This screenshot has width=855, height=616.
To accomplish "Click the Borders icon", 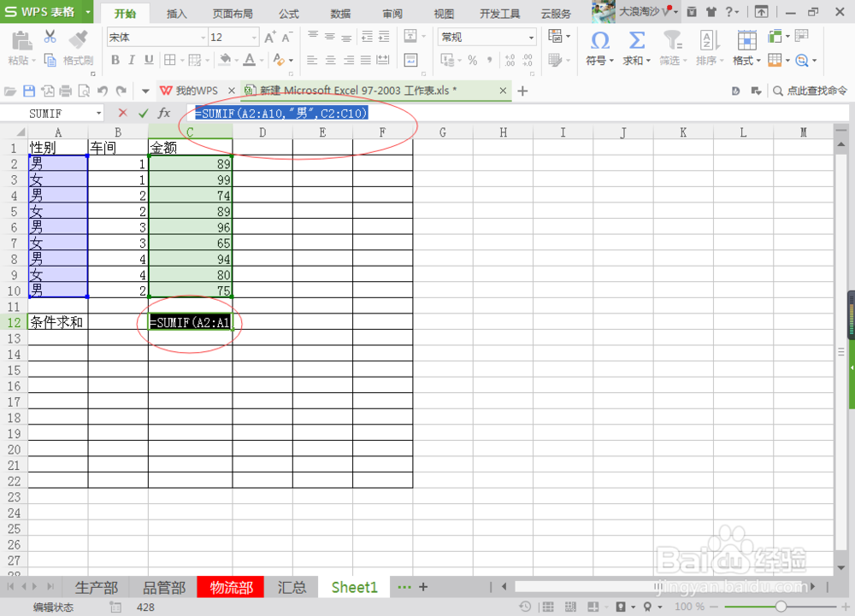I will [x=170, y=60].
